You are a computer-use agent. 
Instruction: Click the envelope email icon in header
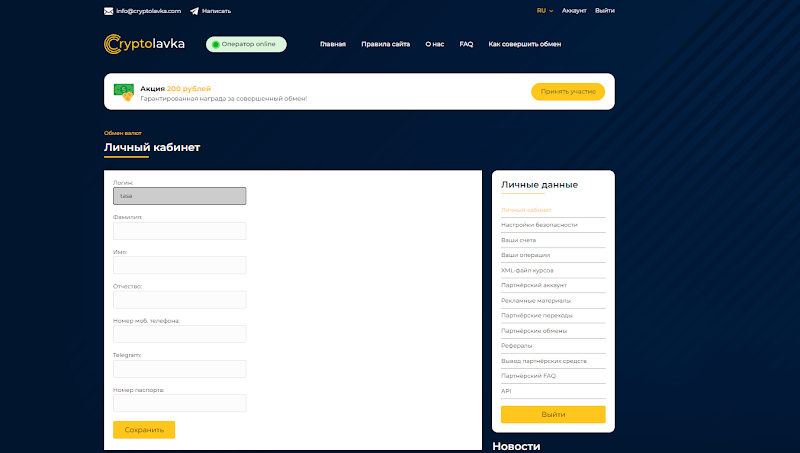[109, 11]
